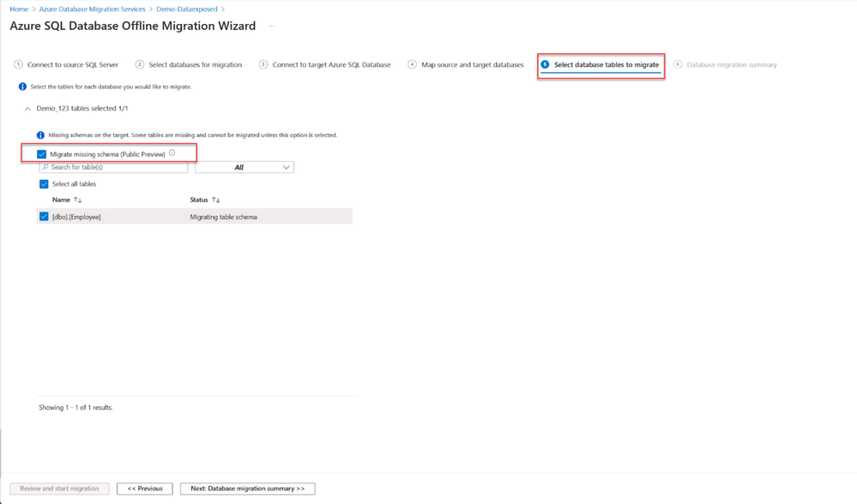
Task: Toggle Select all tables checkbox
Action: (44, 184)
